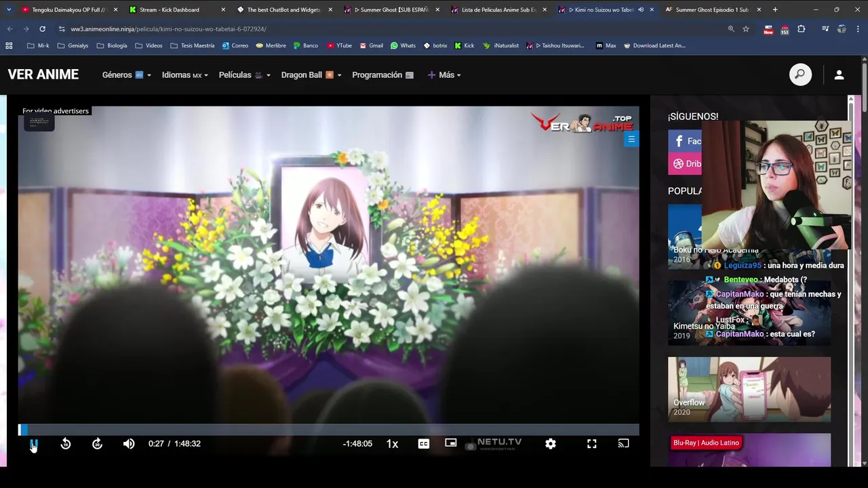Viewport: 868px width, 488px height.
Task: Open the Genialys bookmark folder
Action: (x=73, y=45)
